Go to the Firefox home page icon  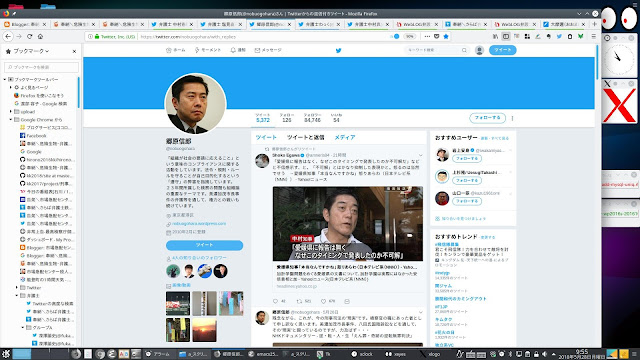click(40, 36)
